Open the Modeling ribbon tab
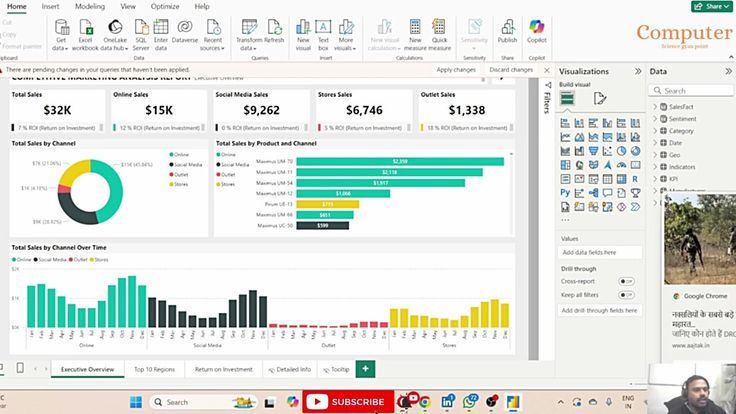This screenshot has height=414, width=736. point(90,6)
